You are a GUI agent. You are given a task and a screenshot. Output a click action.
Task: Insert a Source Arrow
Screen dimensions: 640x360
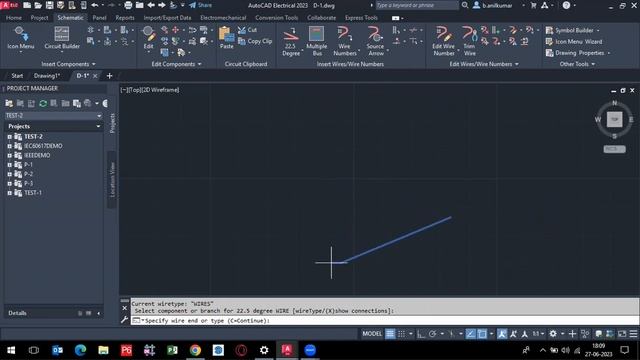pos(375,42)
